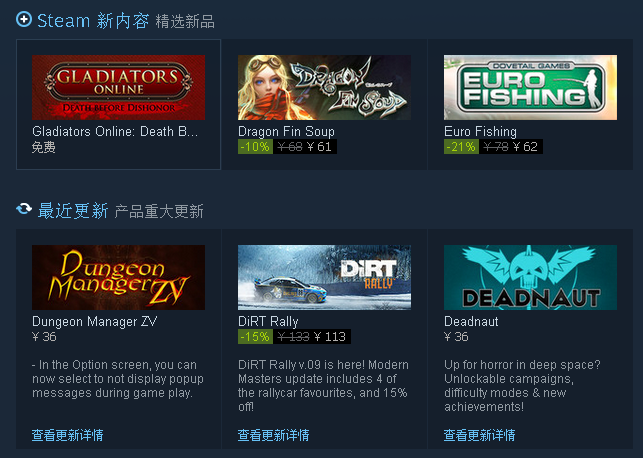
Task: Click the Gladiators Online: Death B... title
Action: (x=115, y=131)
